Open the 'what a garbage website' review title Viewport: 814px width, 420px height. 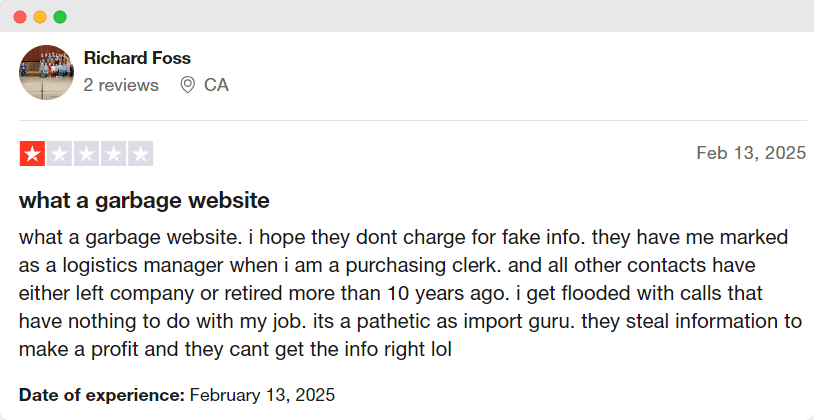(x=144, y=200)
